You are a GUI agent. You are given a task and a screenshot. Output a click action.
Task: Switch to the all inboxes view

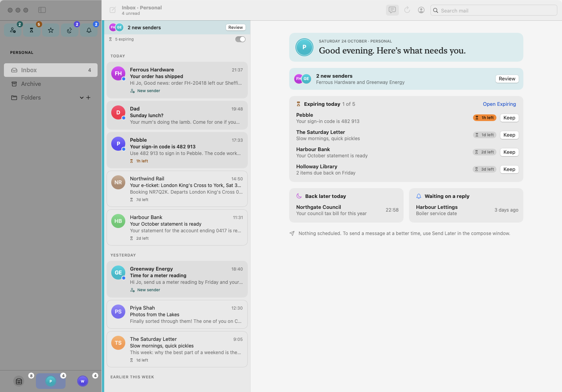pos(19,381)
